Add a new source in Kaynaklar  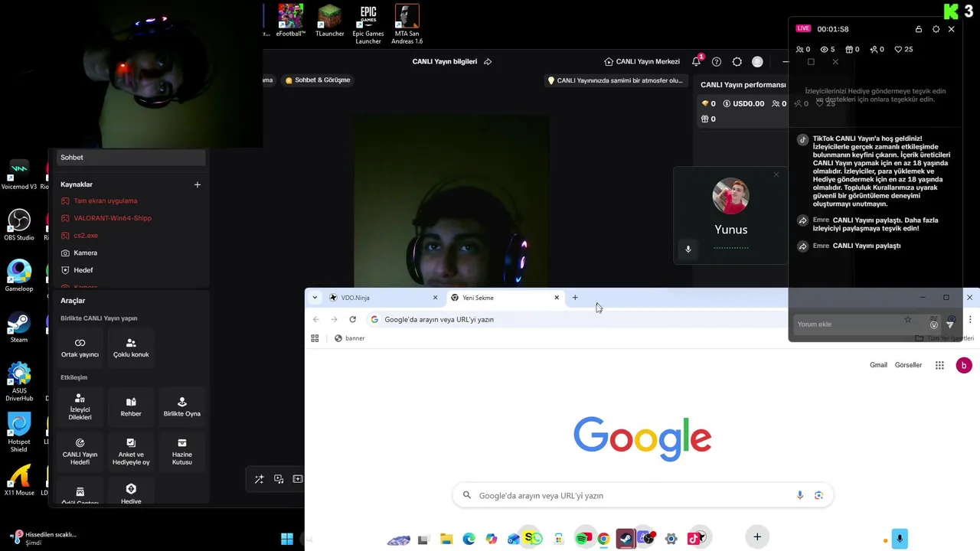point(198,184)
